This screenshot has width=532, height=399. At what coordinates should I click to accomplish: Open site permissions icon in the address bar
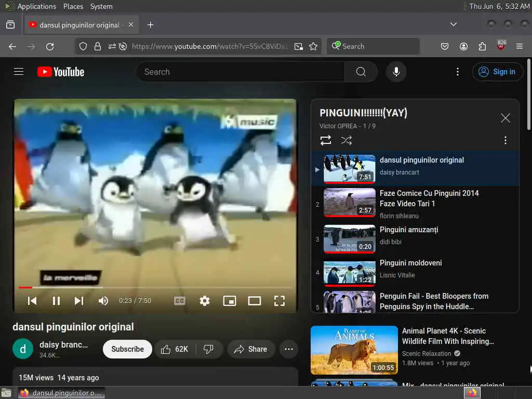(x=112, y=46)
